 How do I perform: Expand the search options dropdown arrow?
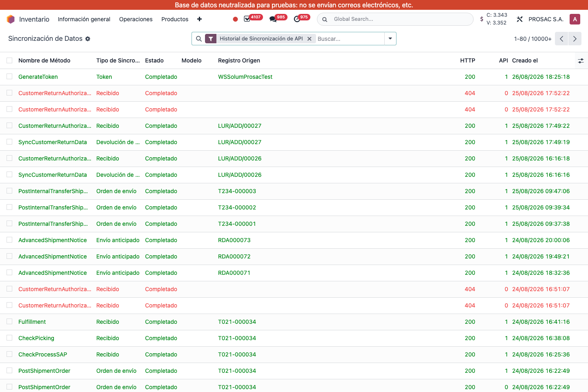pyautogui.click(x=390, y=39)
